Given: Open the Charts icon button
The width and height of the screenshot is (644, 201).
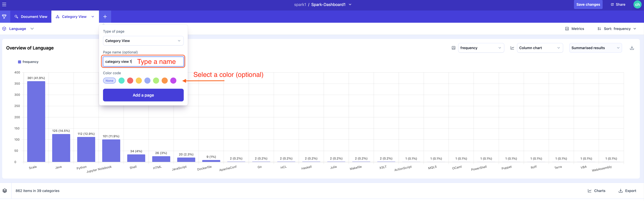Looking at the screenshot, I should (x=597, y=191).
